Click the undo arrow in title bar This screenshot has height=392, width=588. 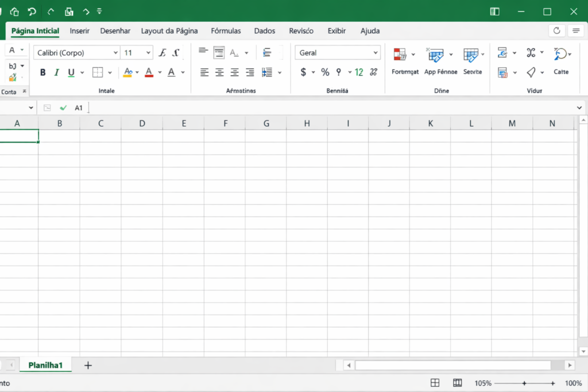coord(32,11)
